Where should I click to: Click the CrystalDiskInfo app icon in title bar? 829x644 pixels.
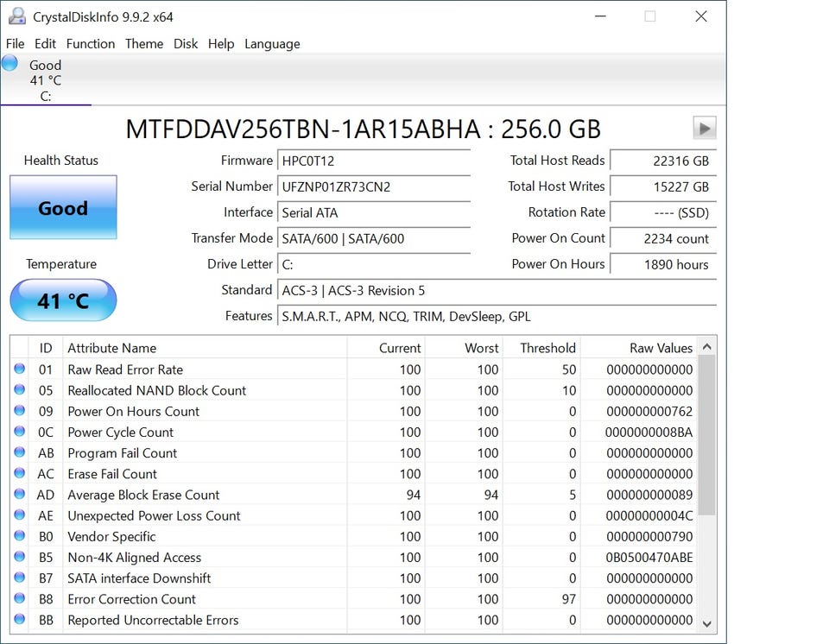[17, 16]
